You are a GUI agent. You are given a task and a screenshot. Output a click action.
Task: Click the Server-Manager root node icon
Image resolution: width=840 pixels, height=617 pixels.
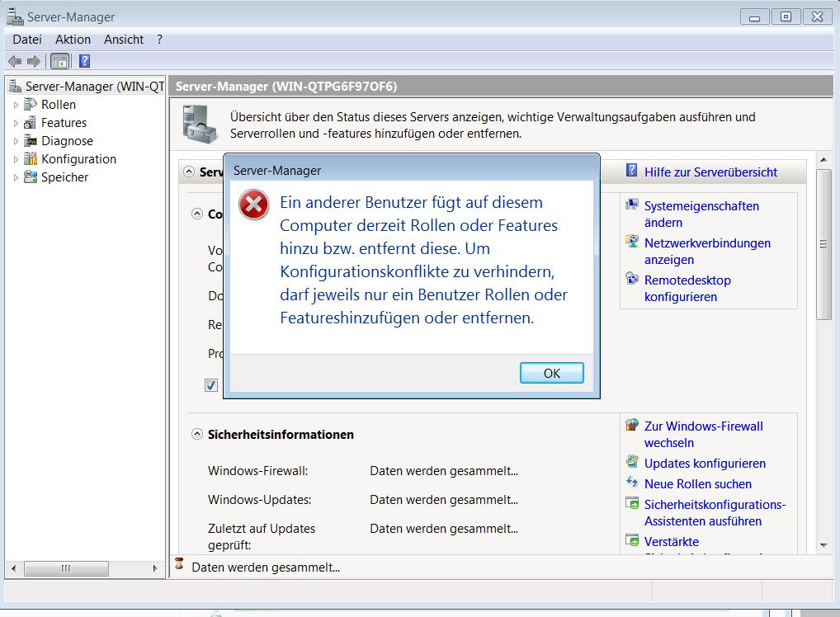coord(15,86)
